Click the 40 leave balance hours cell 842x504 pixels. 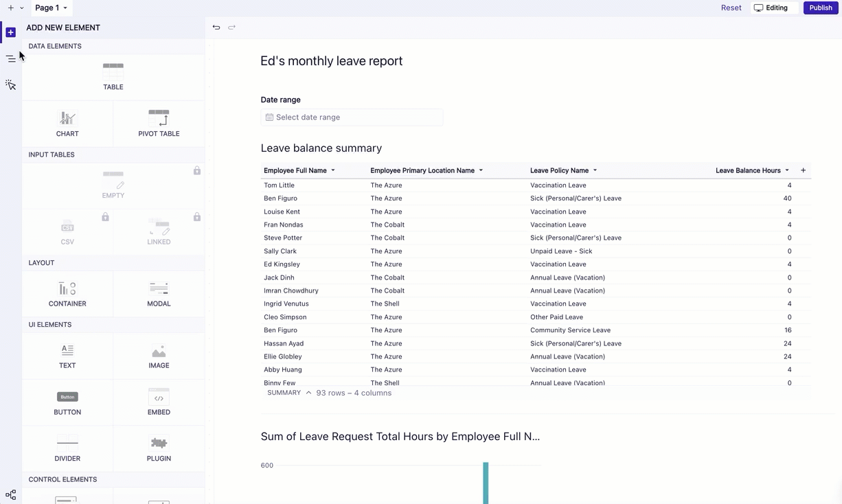coord(787,198)
